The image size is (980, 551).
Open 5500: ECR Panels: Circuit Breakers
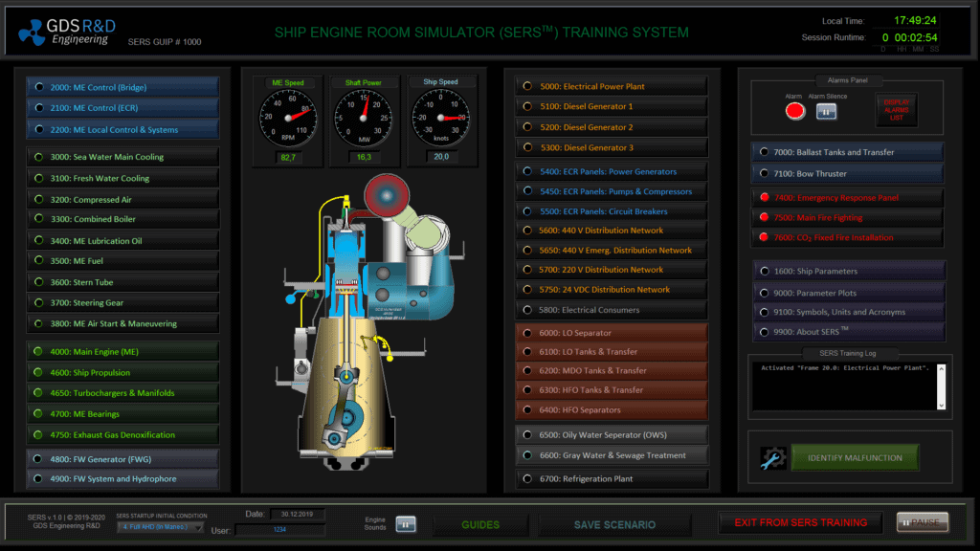[612, 211]
